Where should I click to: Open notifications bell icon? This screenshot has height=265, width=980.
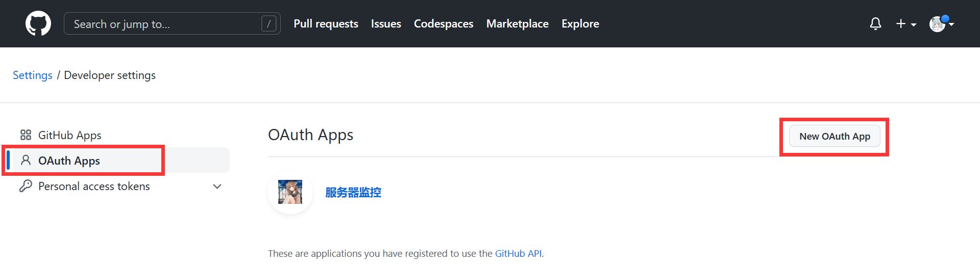(875, 24)
